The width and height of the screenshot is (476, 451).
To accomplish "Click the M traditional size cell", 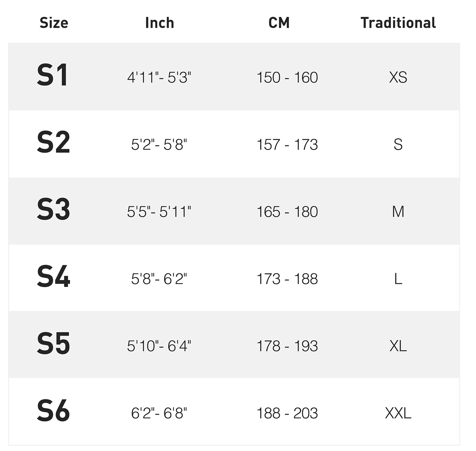I will coord(398,211).
